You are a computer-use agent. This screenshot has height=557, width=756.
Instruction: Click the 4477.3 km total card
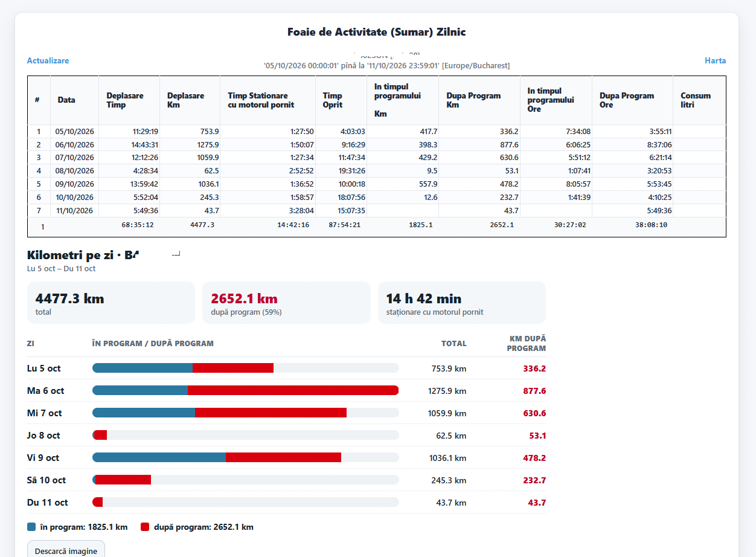(111, 303)
